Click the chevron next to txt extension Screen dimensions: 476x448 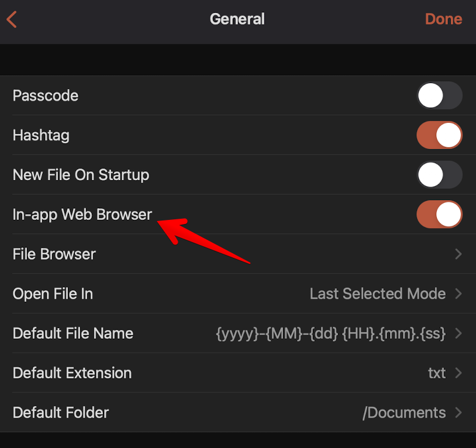pyautogui.click(x=458, y=373)
